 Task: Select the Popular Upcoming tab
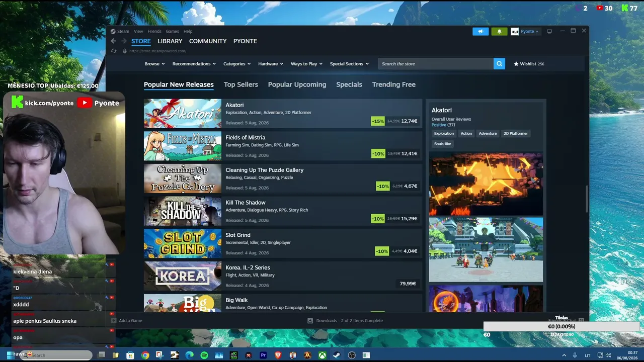pos(297,84)
